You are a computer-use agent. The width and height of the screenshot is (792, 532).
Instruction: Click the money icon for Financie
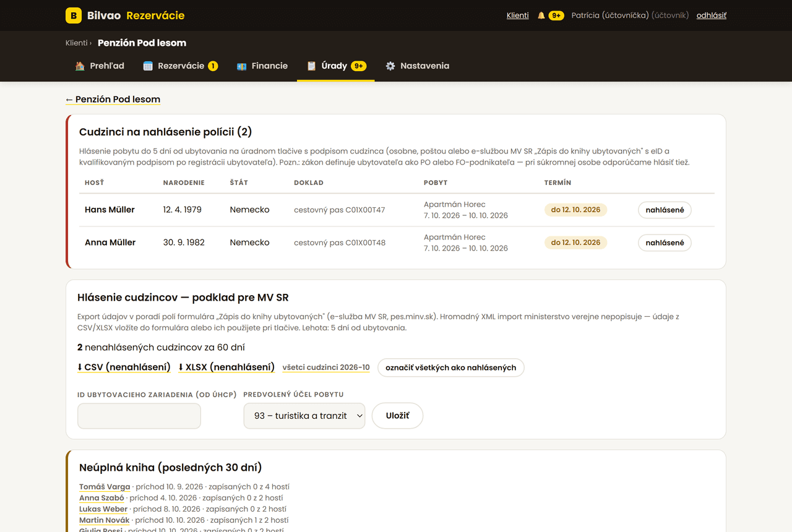pos(242,66)
